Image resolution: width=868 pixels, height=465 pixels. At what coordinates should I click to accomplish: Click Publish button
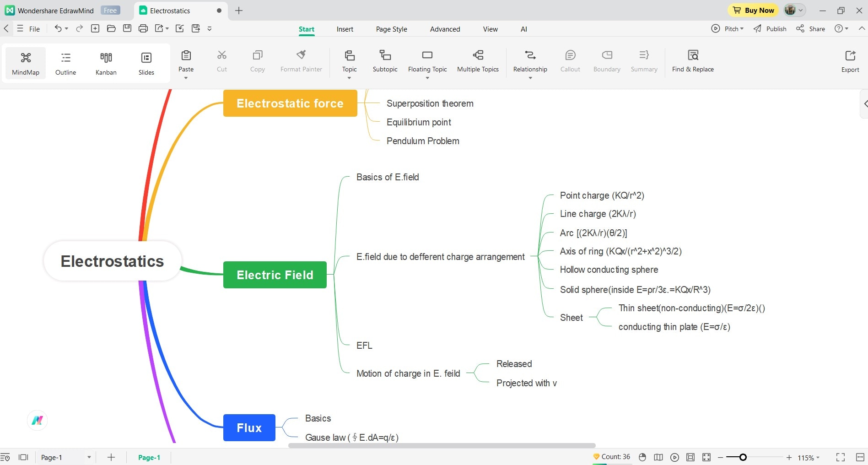(x=770, y=29)
